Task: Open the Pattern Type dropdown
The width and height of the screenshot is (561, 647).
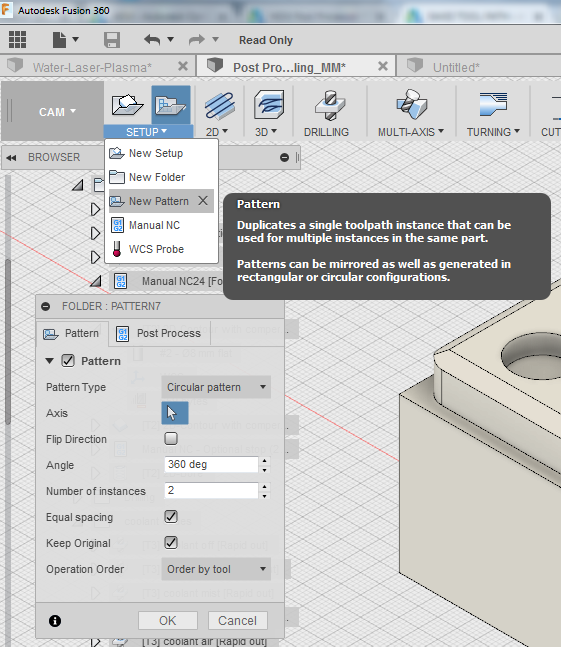Action: (x=216, y=387)
